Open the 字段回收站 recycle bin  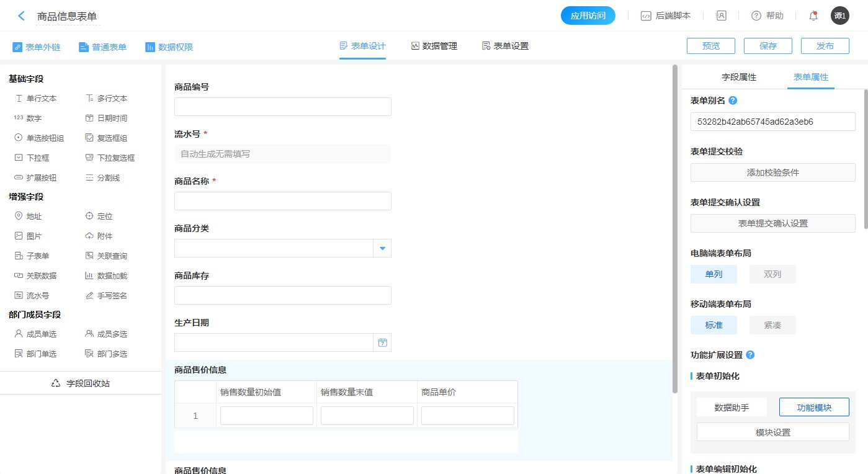coord(81,383)
